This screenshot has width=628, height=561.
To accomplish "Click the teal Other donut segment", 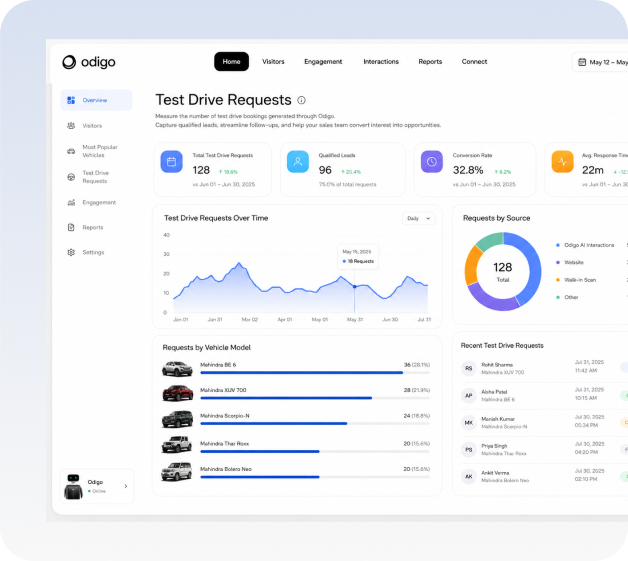I will pyautogui.click(x=491, y=240).
